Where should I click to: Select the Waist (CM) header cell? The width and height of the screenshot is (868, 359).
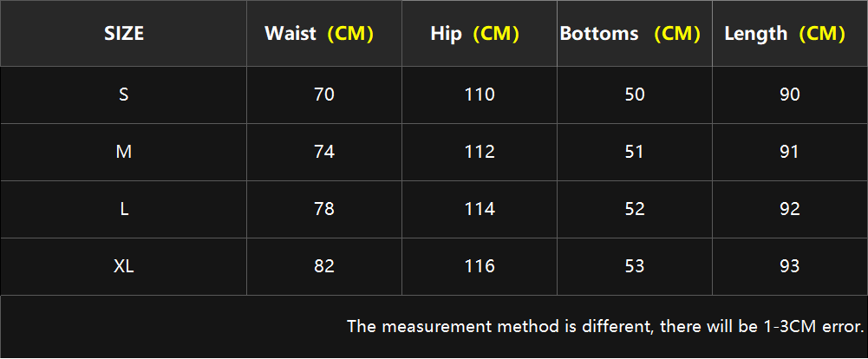[x=323, y=34]
